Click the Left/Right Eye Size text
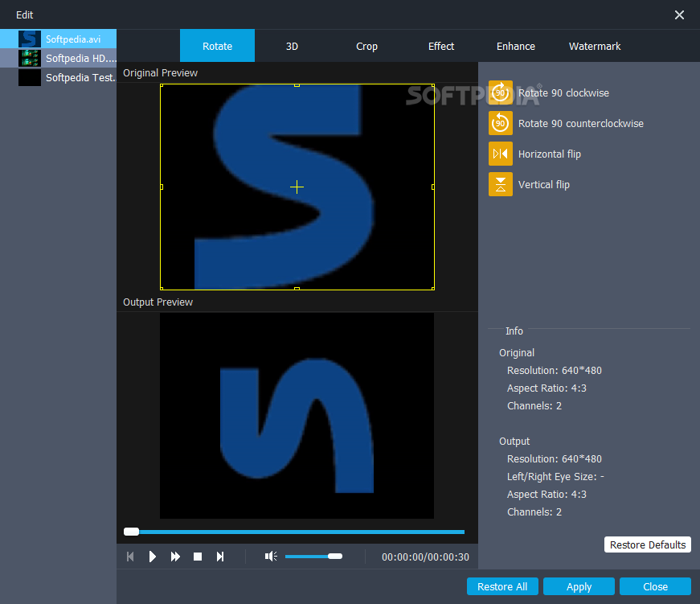 click(555, 477)
